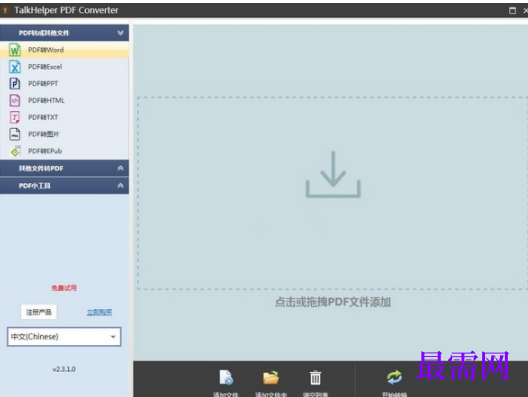Click the 点击或拖拽PDF文件添加 text
Viewport: 528px width, 397px height.
[333, 302]
